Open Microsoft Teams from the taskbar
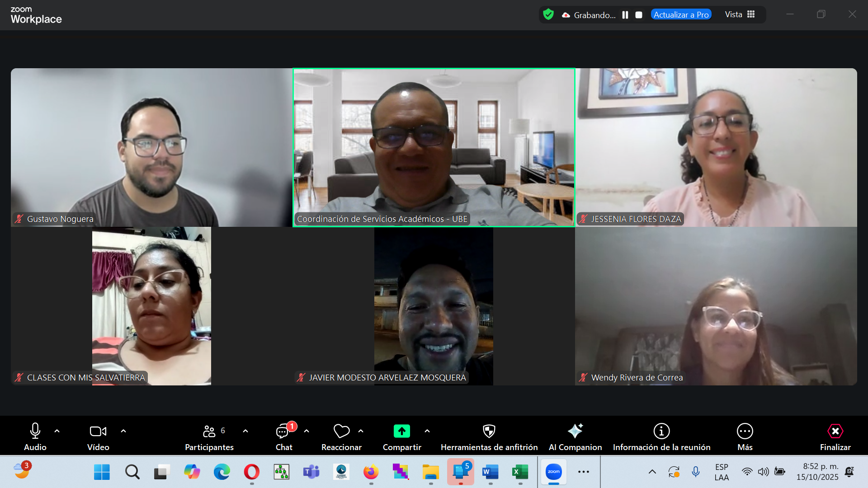Viewport: 868px width, 488px height. pos(311,472)
